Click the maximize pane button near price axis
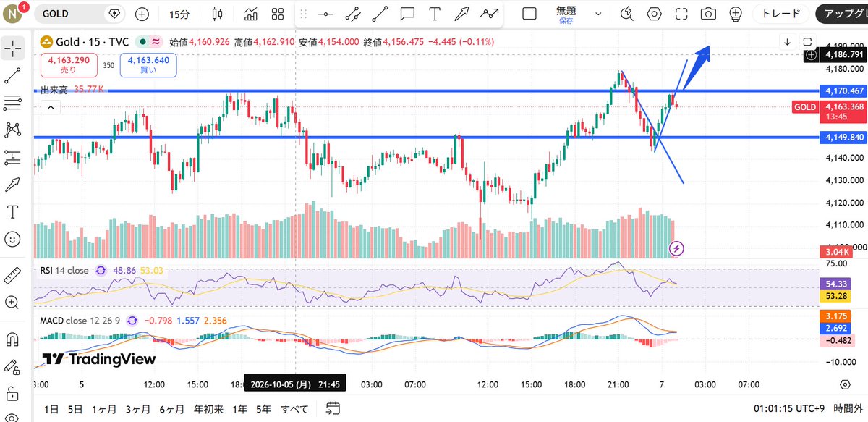868x422 pixels. click(807, 42)
